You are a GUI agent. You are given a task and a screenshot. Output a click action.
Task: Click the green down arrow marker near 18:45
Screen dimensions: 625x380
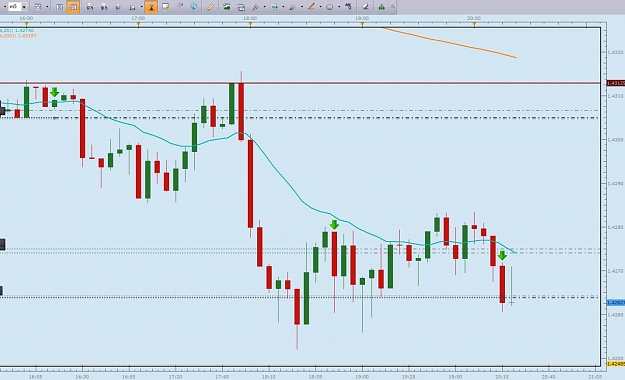[334, 224]
